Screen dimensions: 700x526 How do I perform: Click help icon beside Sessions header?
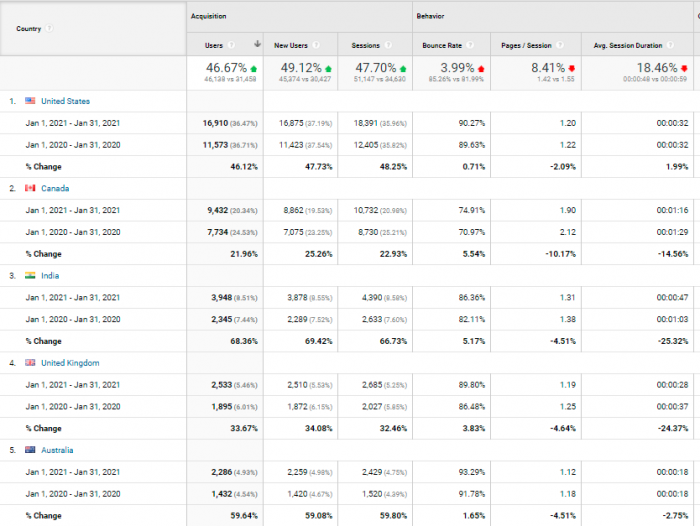[x=388, y=45]
